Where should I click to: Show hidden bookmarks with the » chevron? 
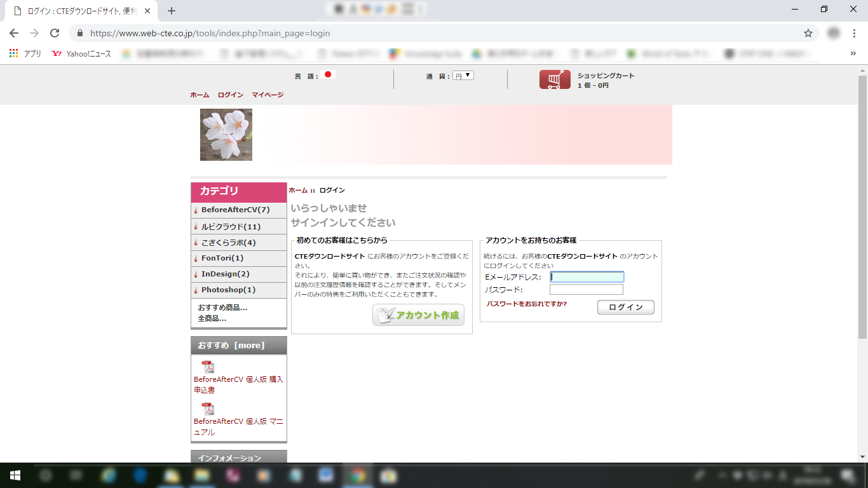pyautogui.click(x=853, y=54)
